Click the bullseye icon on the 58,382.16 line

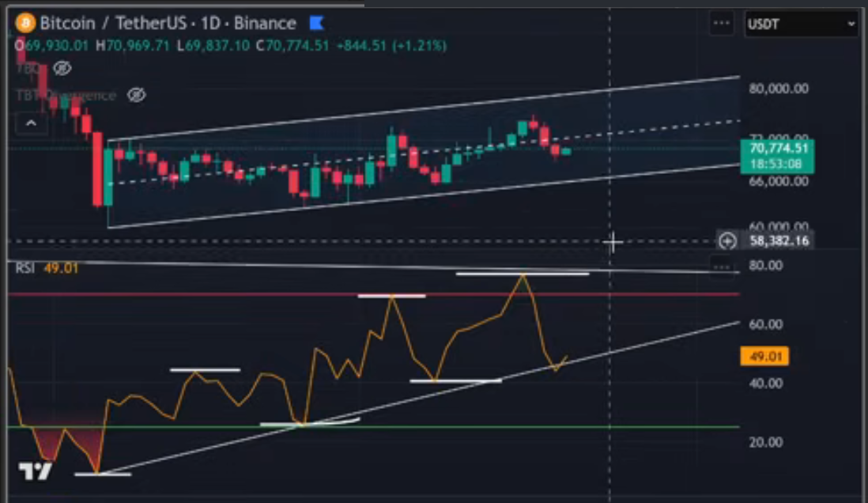[x=726, y=240]
